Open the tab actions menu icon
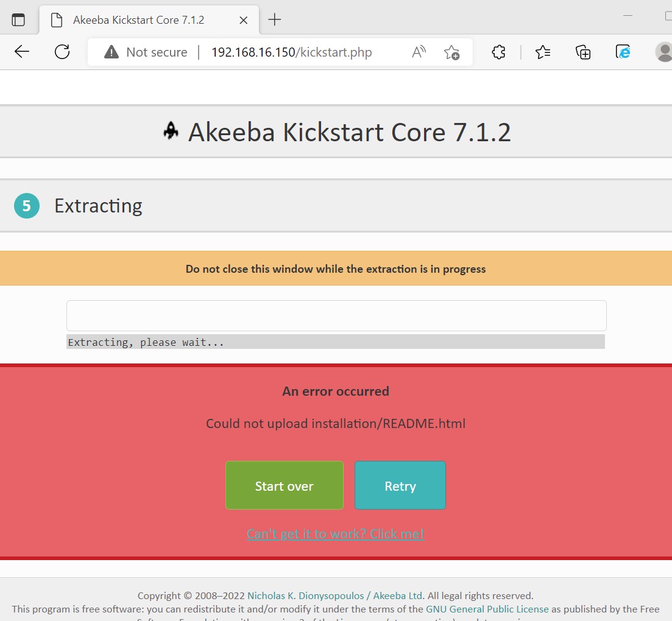Screen dimensions: 672x621 pos(19,19)
